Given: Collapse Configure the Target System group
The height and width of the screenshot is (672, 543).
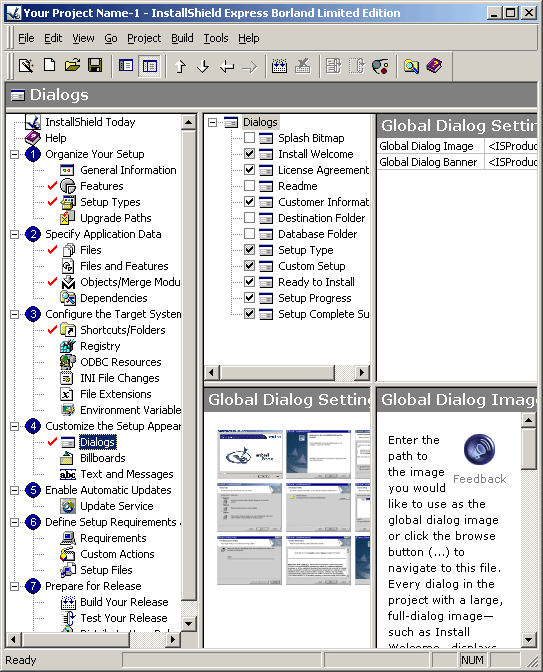Looking at the screenshot, I should 15,314.
